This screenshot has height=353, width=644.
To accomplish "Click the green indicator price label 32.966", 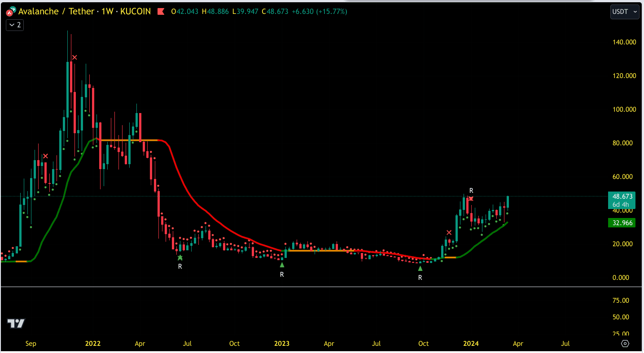I will point(622,222).
